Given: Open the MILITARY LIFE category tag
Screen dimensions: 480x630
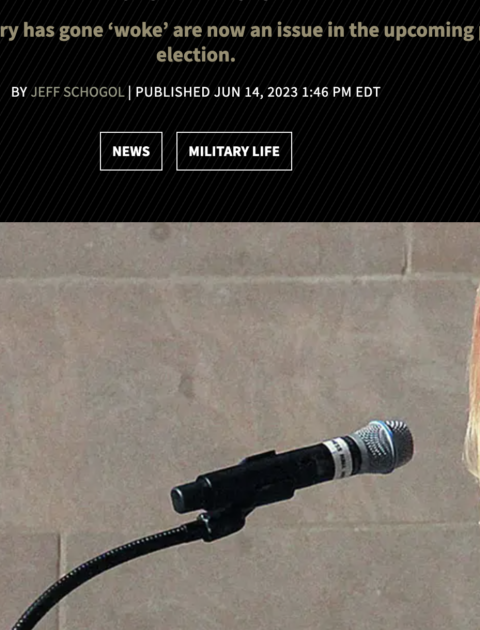Looking at the screenshot, I should pyautogui.click(x=234, y=151).
